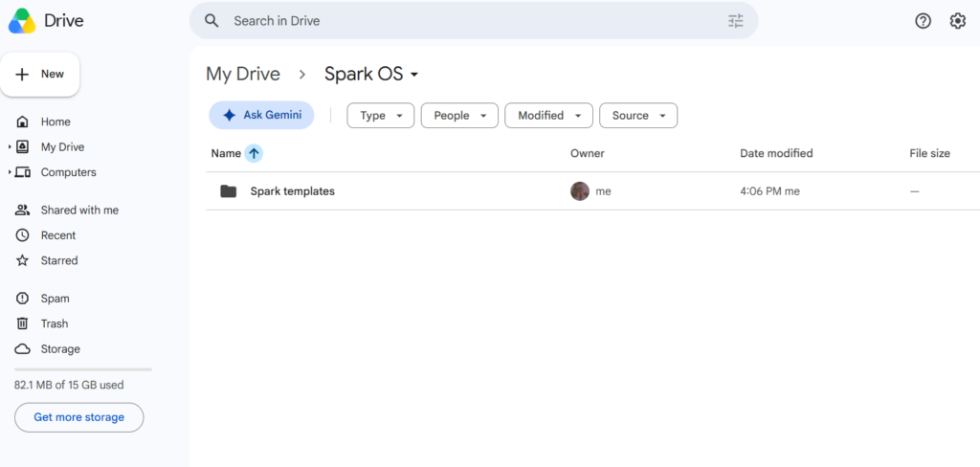
Task: Select the Spark templates folder name
Action: click(293, 191)
